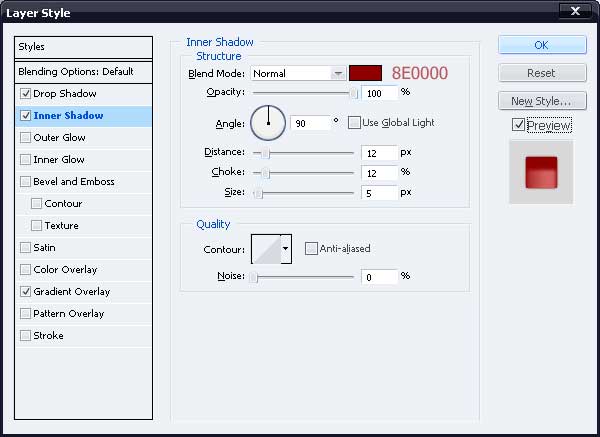Click the Noise slider handle
Viewport: 600px width, 437px height.
(253, 277)
